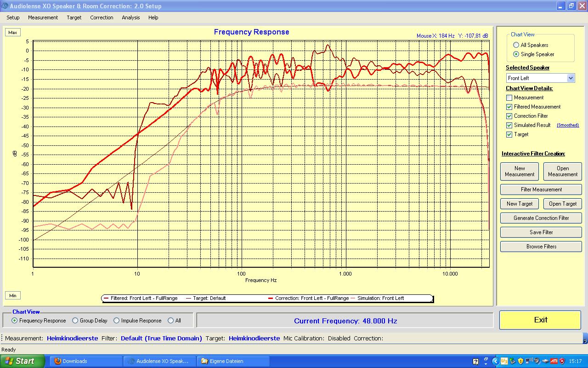Click the New Target button
The height and width of the screenshot is (368, 588).
pyautogui.click(x=520, y=204)
